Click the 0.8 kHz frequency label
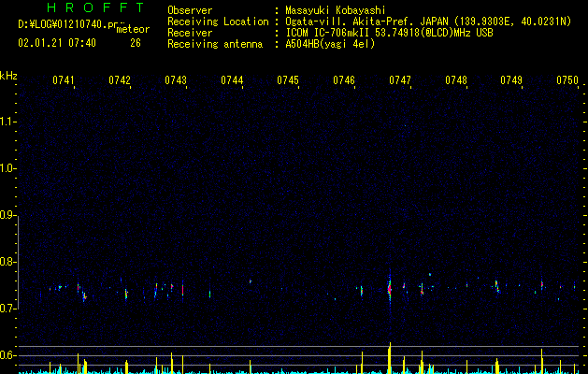588x374 pixels. pos(7,262)
